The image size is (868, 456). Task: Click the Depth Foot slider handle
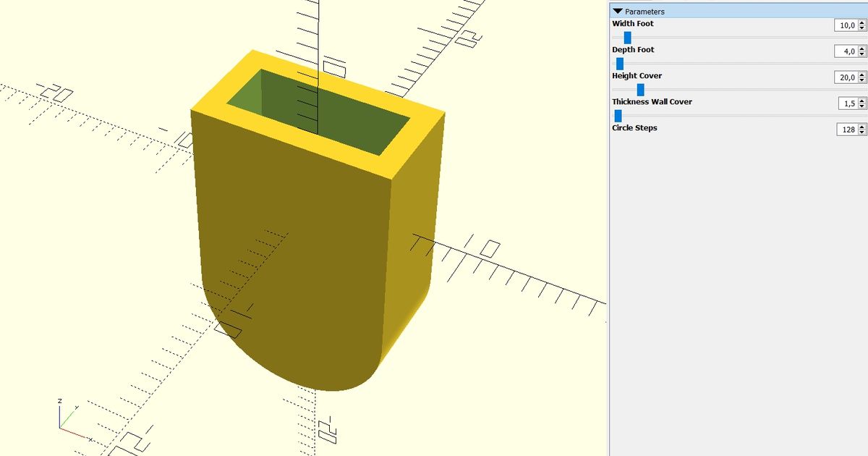620,63
